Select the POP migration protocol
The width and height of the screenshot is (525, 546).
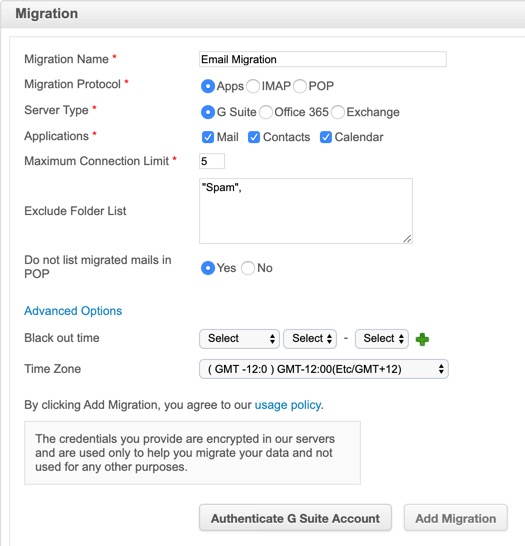coord(300,86)
